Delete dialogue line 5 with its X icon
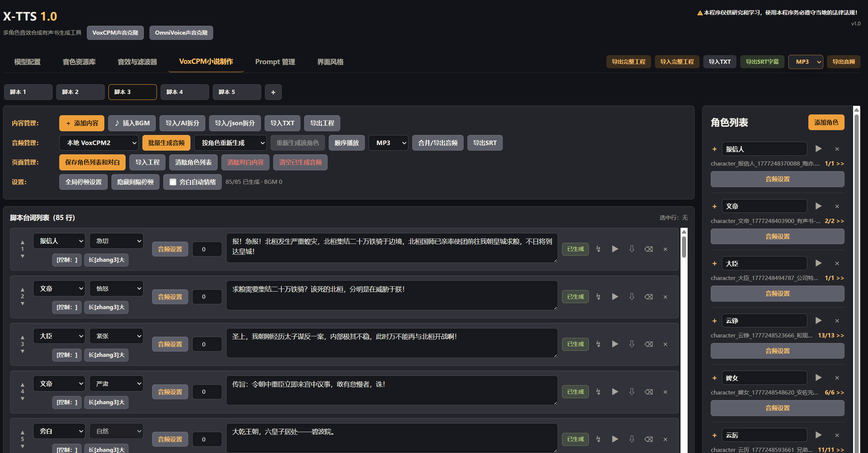This screenshot has width=868, height=453. pyautogui.click(x=665, y=439)
